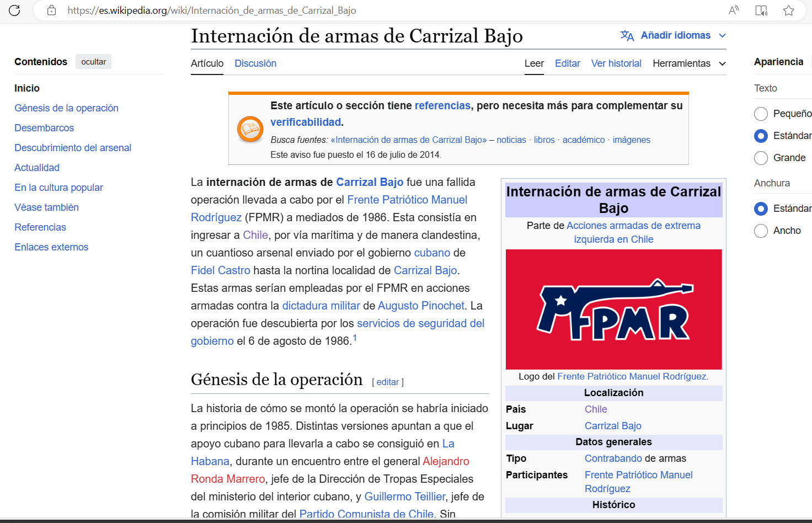The width and height of the screenshot is (812, 523).
Task: Open Augusto Pinochet article link
Action: point(421,306)
